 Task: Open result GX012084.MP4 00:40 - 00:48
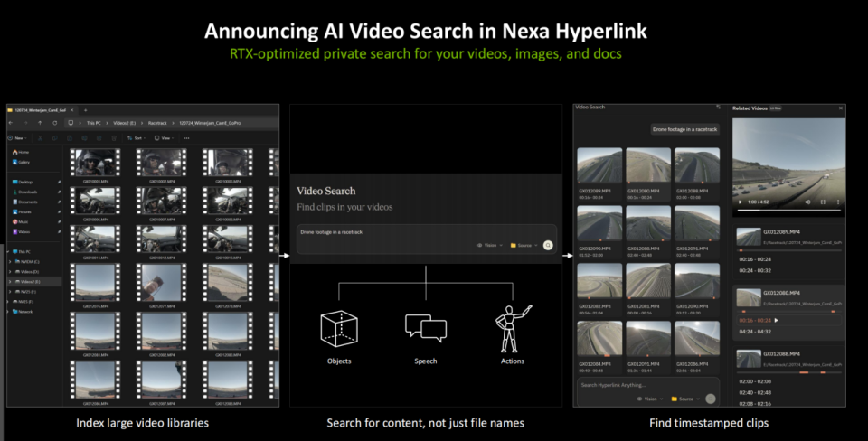(599, 347)
